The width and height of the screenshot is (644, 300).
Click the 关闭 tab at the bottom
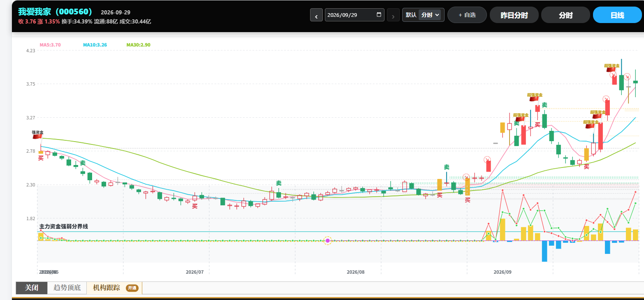point(32,288)
